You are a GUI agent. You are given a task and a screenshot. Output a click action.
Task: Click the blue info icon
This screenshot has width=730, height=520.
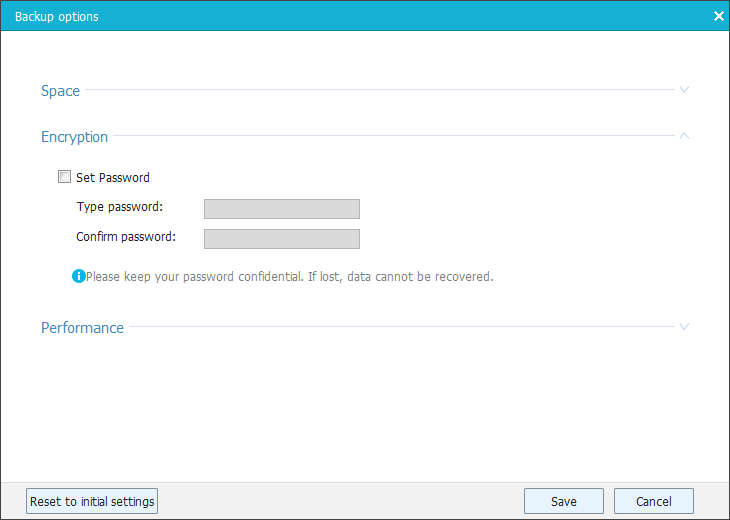[x=78, y=276]
